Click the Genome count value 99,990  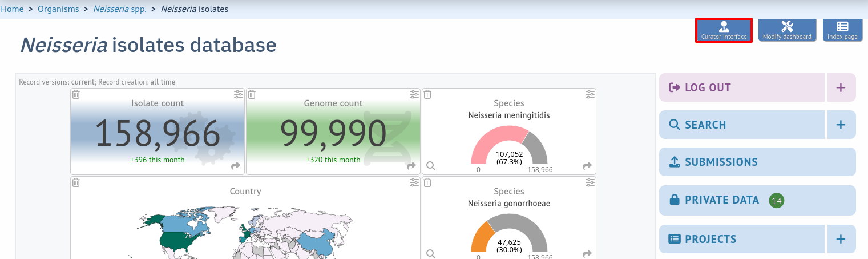[333, 134]
